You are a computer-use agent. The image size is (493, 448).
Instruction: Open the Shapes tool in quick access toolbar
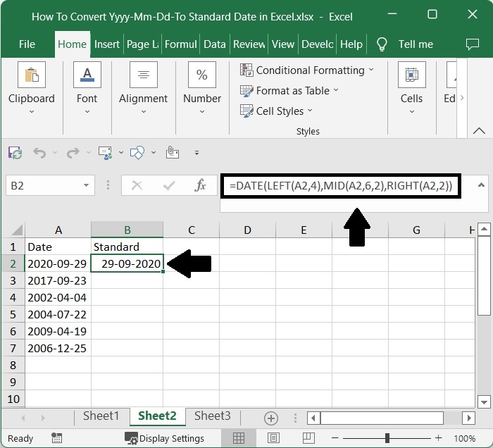[x=138, y=152]
